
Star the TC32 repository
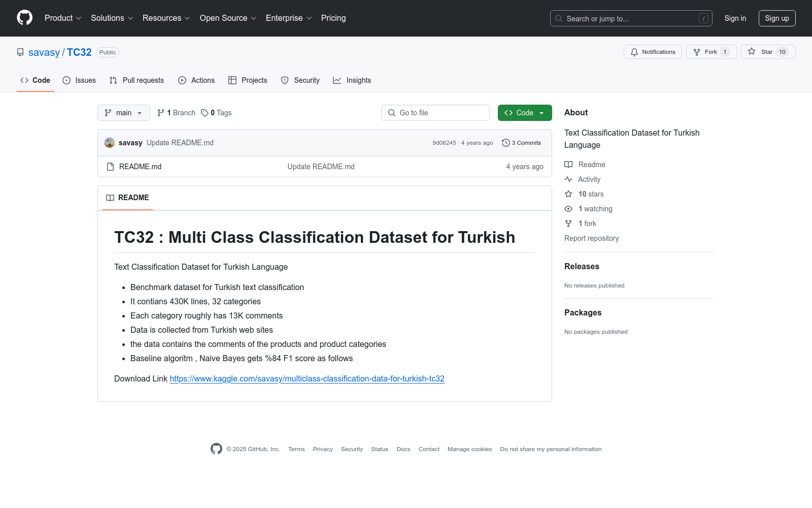(x=768, y=52)
